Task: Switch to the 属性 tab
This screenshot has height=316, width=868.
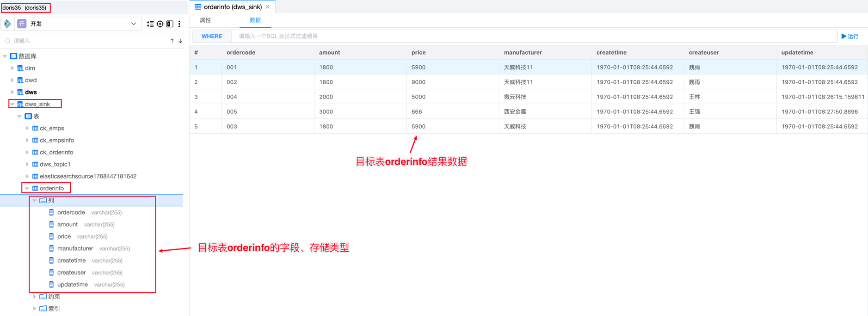Action: pyautogui.click(x=205, y=20)
